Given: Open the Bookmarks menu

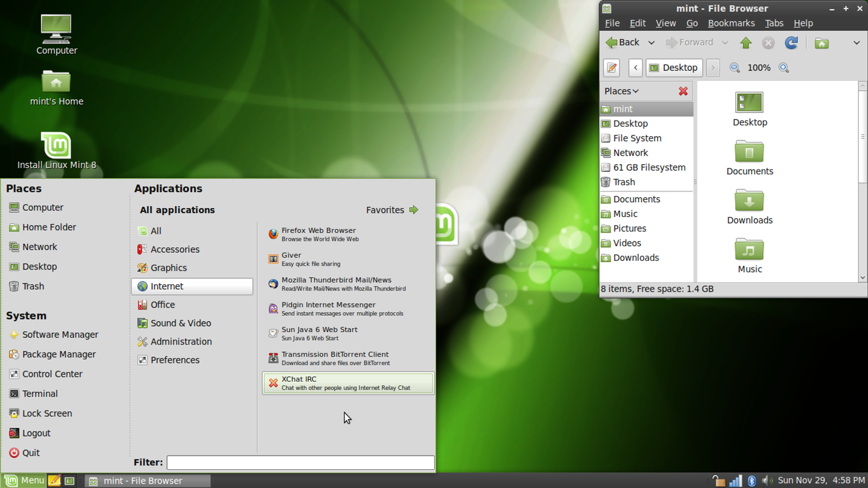Looking at the screenshot, I should pos(731,23).
